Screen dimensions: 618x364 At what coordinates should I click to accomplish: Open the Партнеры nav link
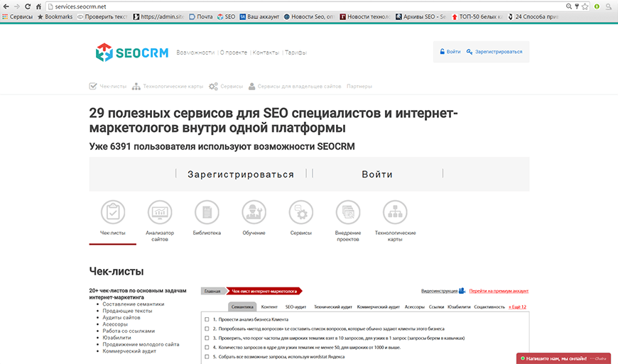tap(359, 86)
